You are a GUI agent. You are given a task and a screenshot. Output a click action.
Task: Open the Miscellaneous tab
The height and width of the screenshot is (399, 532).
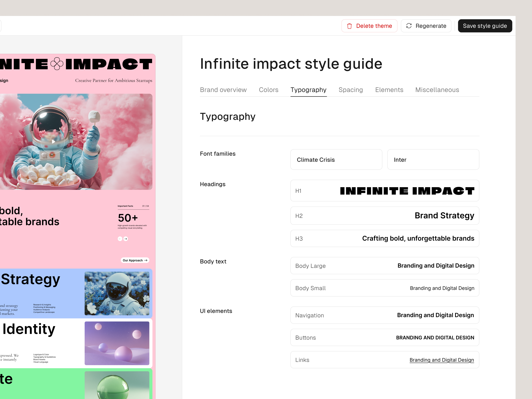pyautogui.click(x=437, y=90)
